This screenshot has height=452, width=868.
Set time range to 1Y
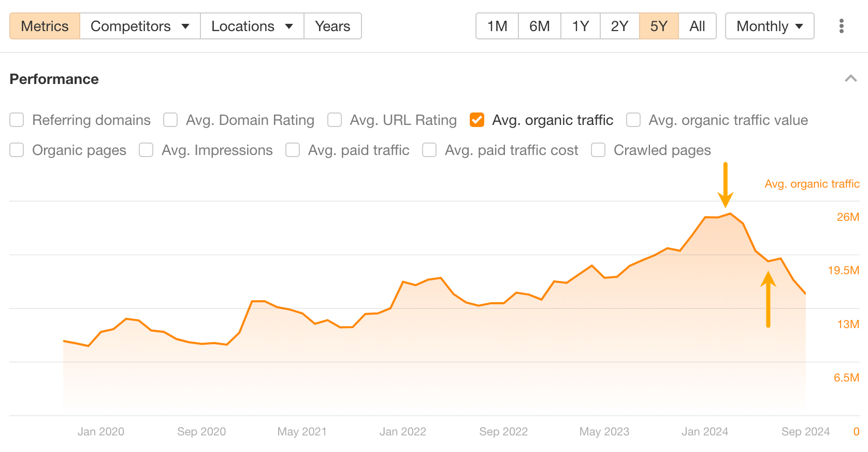click(x=580, y=26)
